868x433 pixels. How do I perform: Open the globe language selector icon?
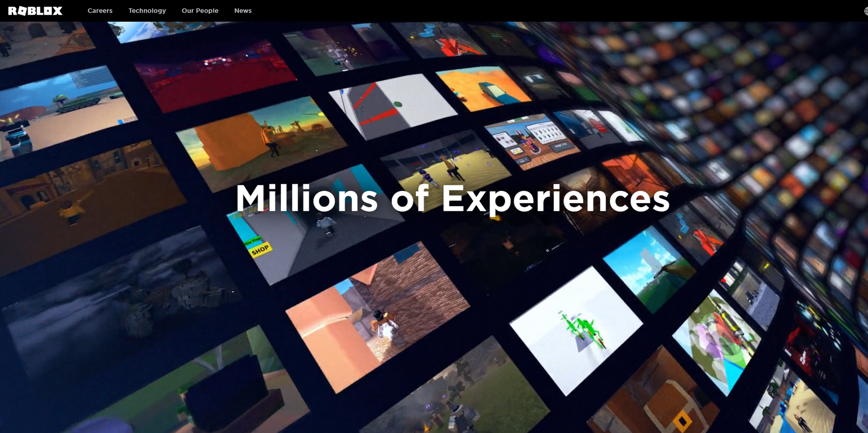tap(866, 11)
